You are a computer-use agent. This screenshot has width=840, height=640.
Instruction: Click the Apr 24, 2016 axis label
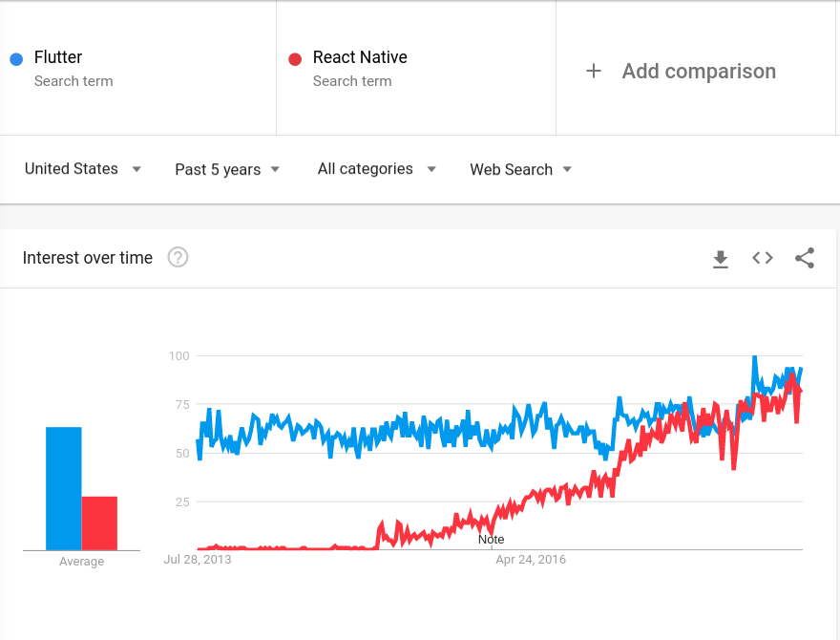(x=531, y=560)
